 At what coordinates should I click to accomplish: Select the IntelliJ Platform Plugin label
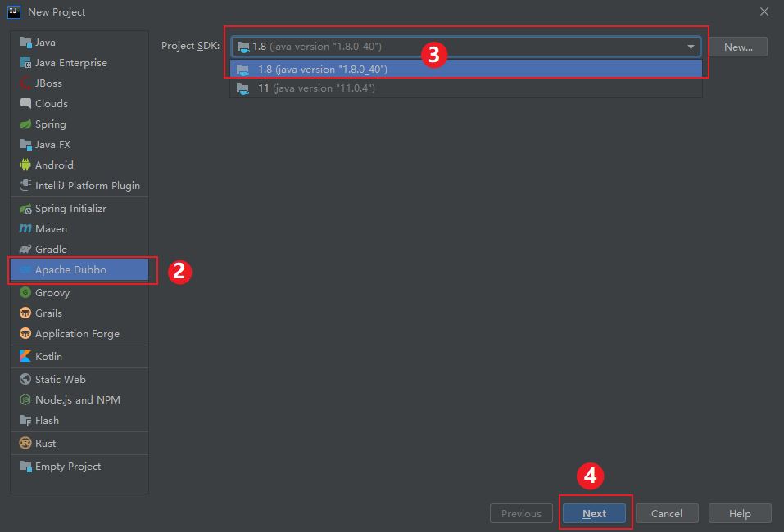tap(88, 185)
